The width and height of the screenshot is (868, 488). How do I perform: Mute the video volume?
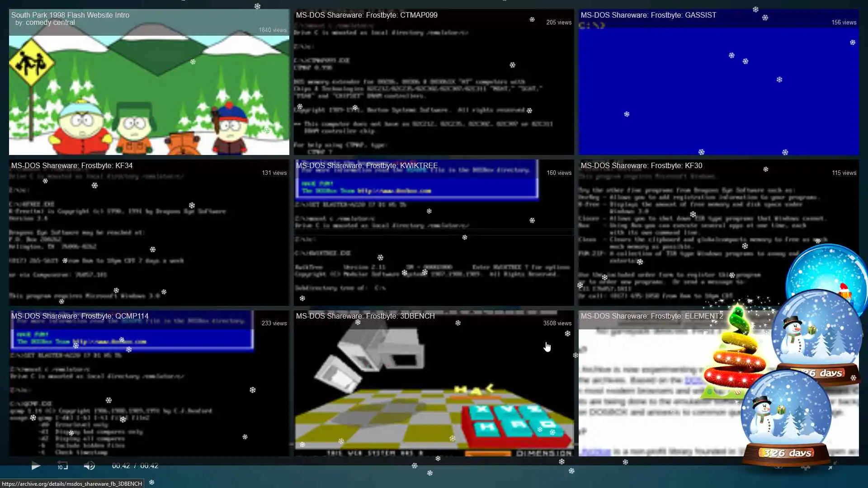[90, 465]
